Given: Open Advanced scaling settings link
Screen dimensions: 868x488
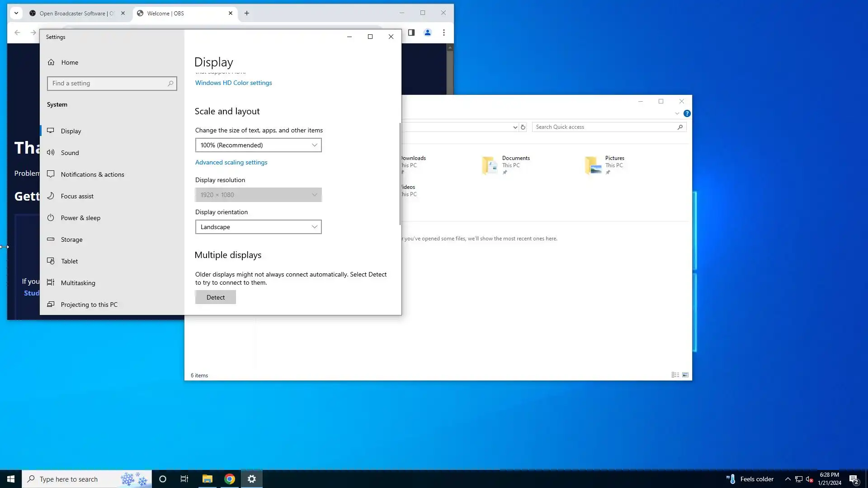Looking at the screenshot, I should pos(231,162).
